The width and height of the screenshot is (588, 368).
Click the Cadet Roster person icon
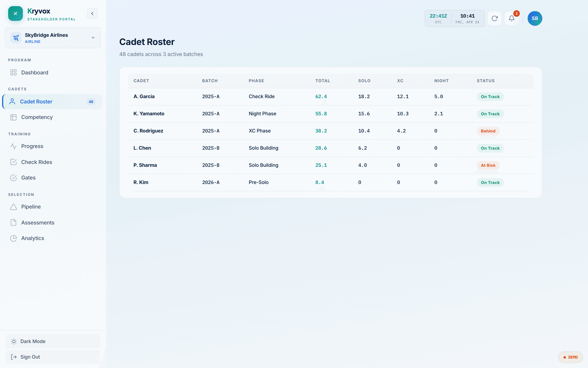(x=12, y=101)
